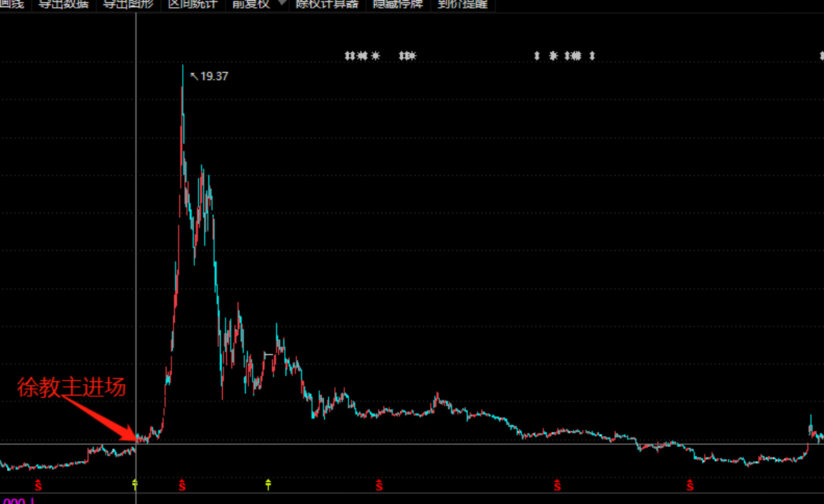The width and height of the screenshot is (824, 504).
Task: Click the second yellow arrow marker at bottom
Action: tap(268, 485)
